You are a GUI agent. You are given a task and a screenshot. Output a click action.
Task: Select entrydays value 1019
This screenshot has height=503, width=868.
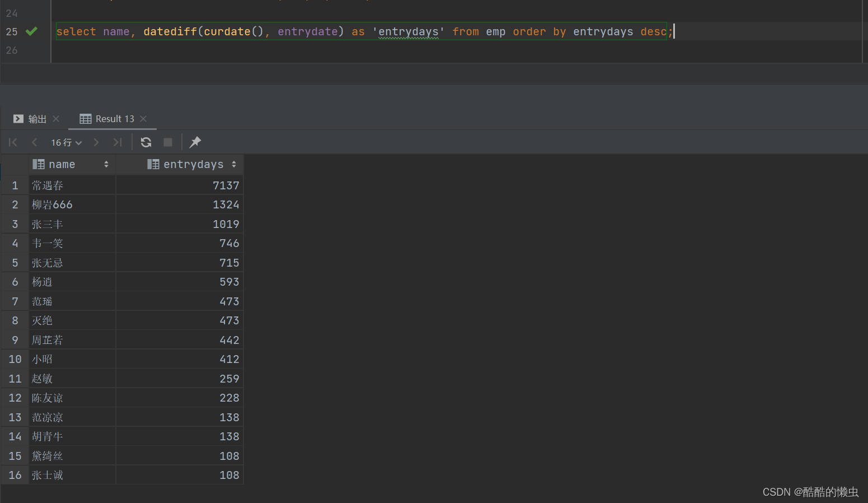coord(180,224)
